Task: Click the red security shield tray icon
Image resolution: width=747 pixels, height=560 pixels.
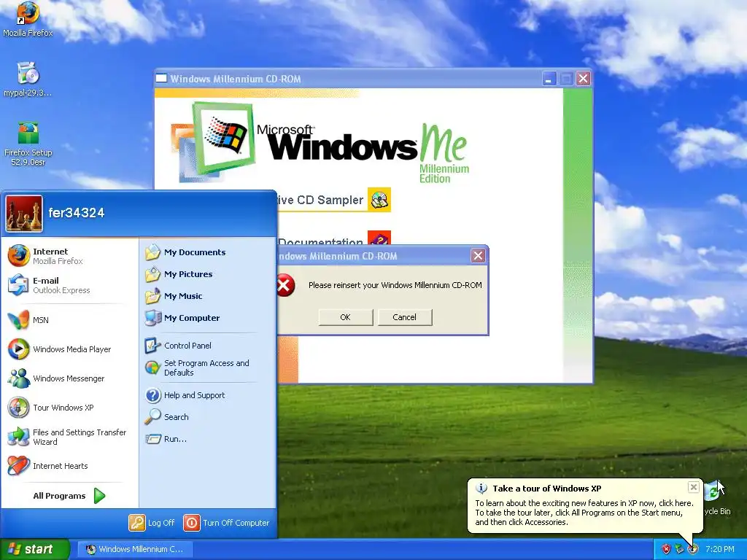Action: (666, 550)
